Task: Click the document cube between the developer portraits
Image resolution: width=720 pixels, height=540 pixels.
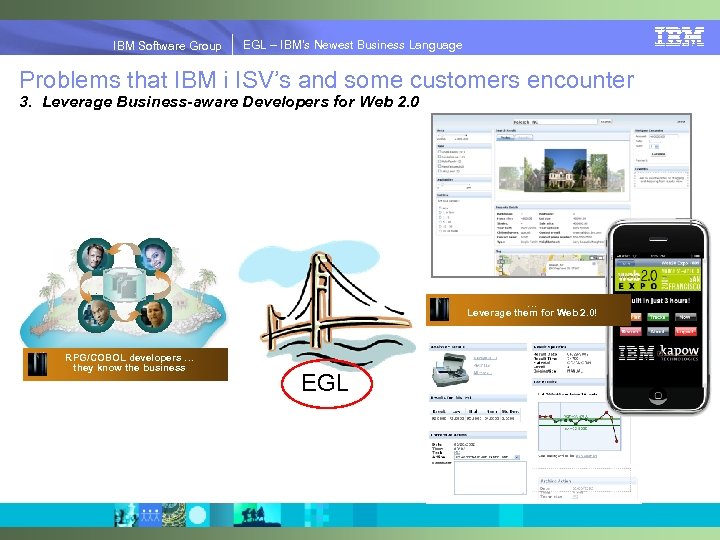Action: [125, 286]
